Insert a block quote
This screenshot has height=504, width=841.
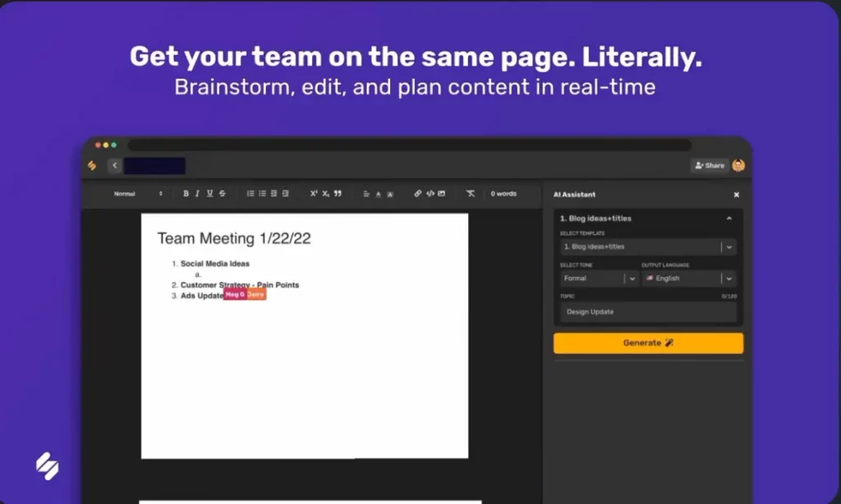pos(338,194)
